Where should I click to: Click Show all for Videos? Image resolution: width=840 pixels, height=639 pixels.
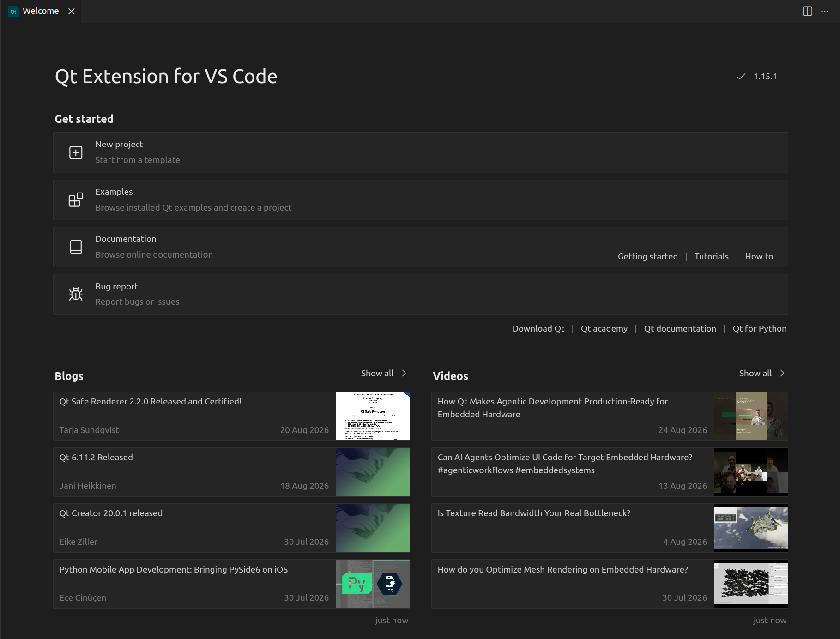755,373
